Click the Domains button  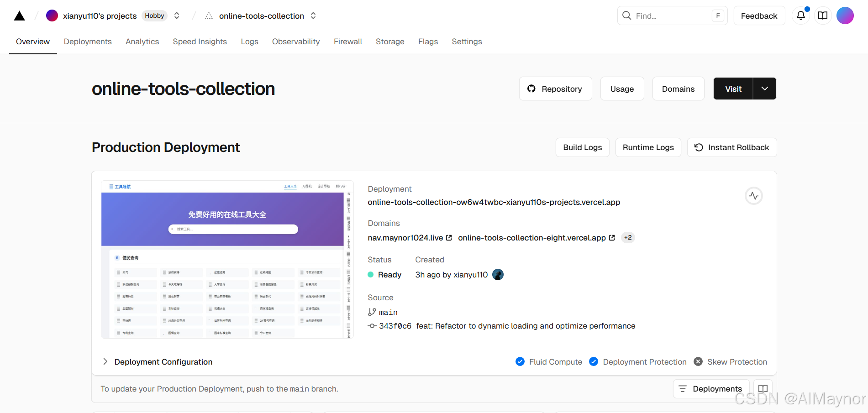679,89
